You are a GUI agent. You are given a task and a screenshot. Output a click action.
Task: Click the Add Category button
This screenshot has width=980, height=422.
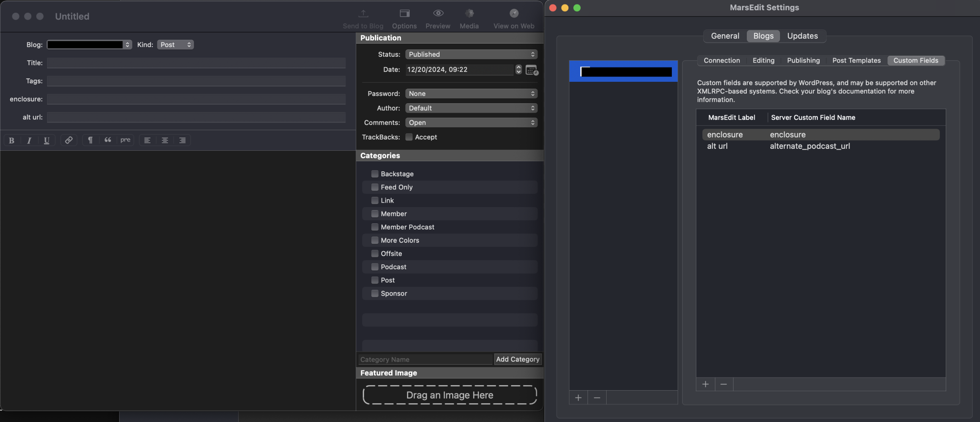coord(518,359)
